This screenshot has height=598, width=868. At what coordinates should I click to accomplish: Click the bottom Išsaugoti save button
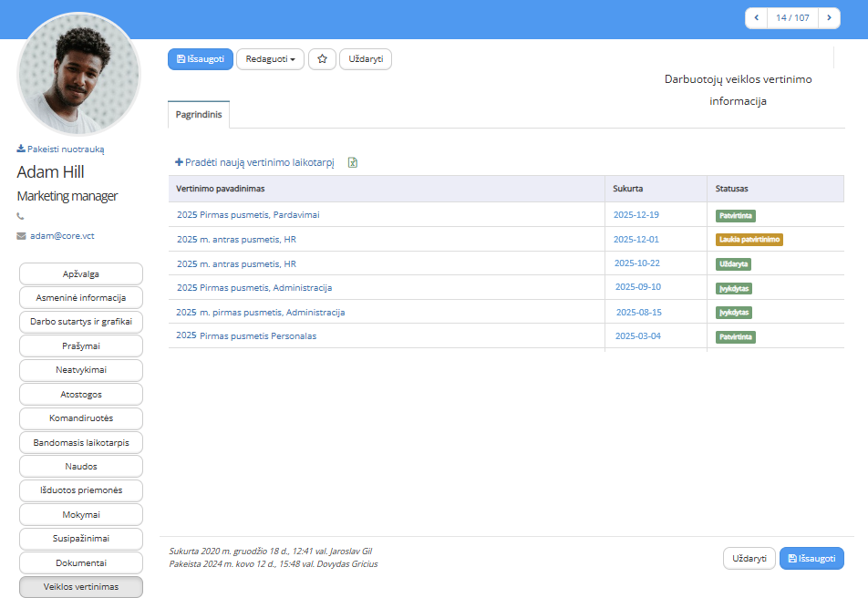[x=811, y=558]
